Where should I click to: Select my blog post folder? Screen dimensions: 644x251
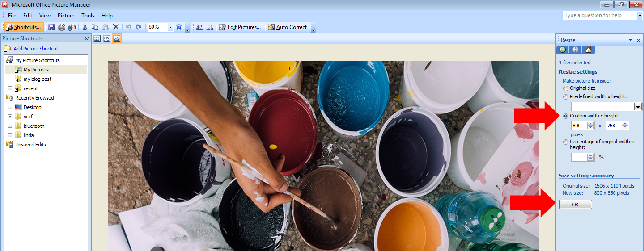pyautogui.click(x=38, y=79)
